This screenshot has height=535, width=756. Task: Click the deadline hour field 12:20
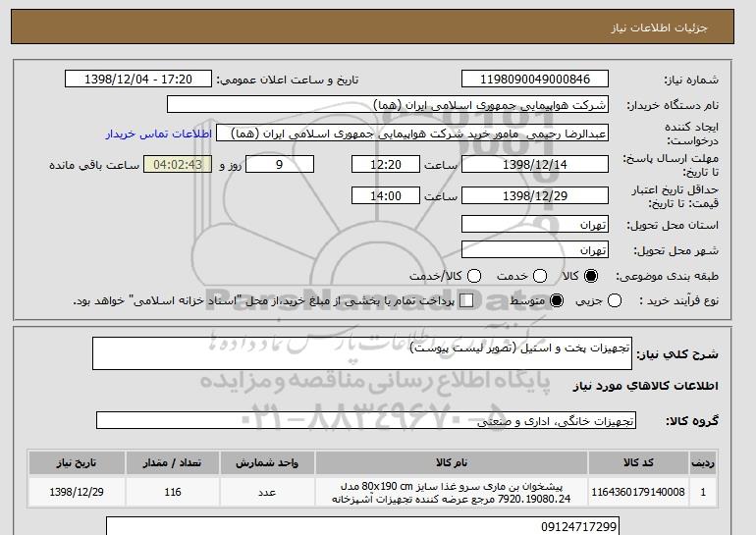(386, 164)
